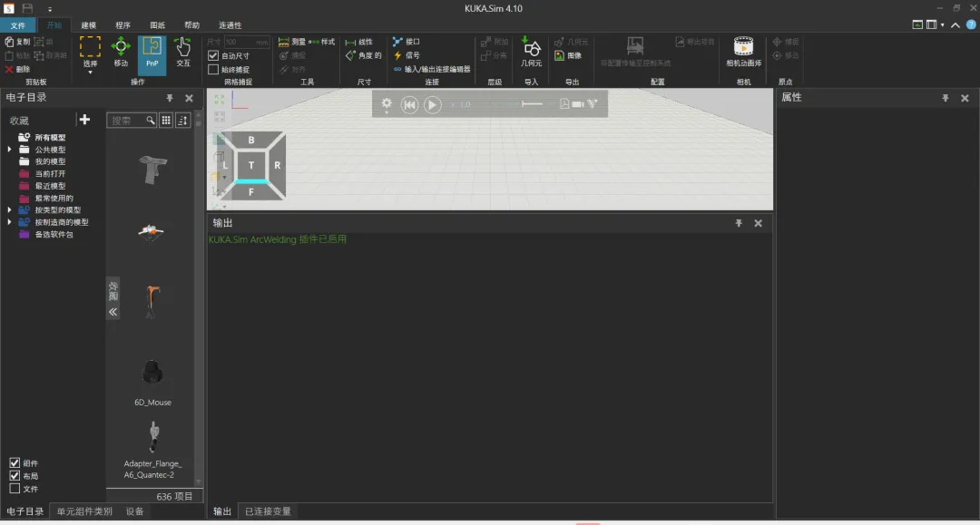Add an 角度的 angular dimension
The height and width of the screenshot is (525, 980).
click(x=364, y=55)
